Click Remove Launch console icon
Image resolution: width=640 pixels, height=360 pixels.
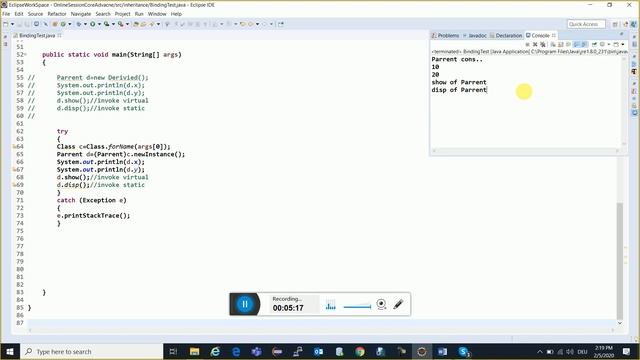pyautogui.click(x=535, y=44)
